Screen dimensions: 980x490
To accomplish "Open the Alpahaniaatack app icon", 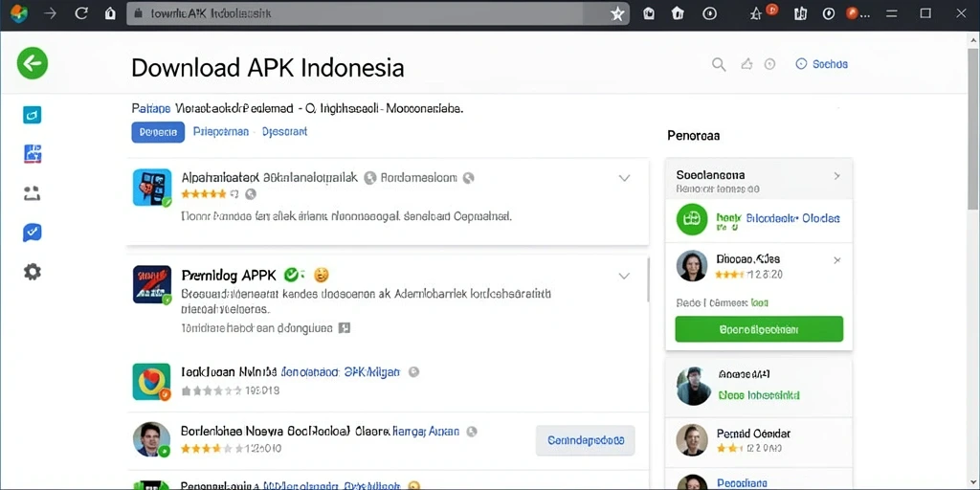I will (152, 187).
